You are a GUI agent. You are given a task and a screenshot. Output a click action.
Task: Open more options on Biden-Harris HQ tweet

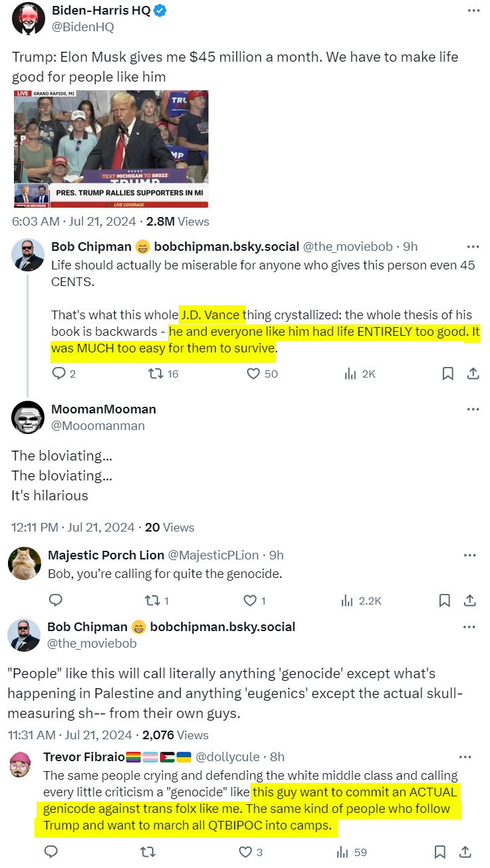[x=473, y=11]
